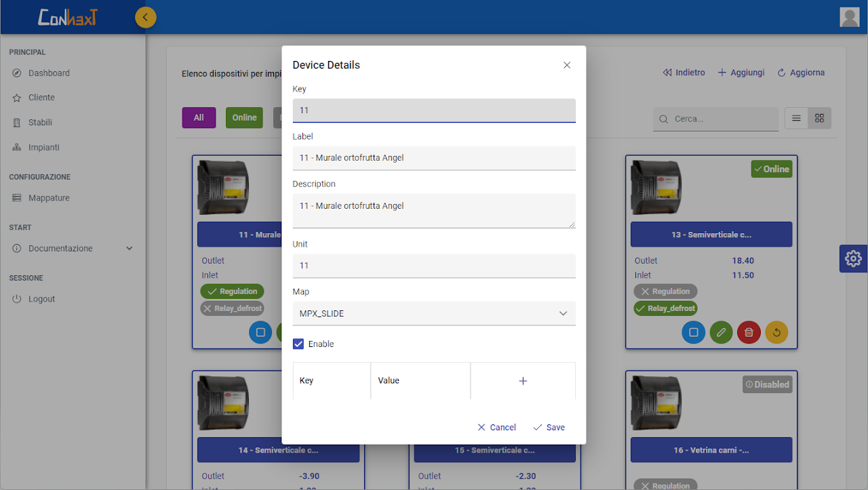Switch to grid view layout icon

(x=819, y=118)
